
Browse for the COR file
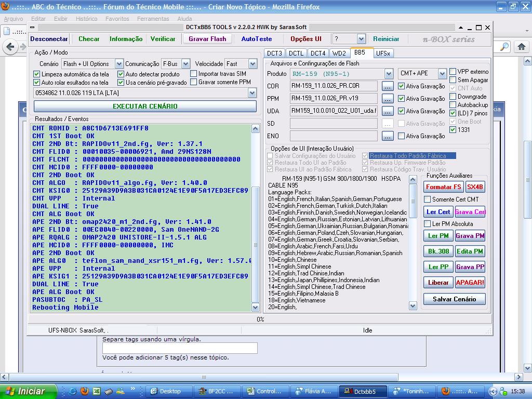click(x=388, y=86)
